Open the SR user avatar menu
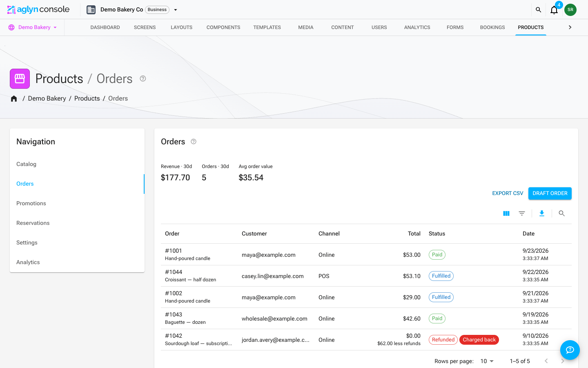This screenshot has height=368, width=588. coord(570,10)
